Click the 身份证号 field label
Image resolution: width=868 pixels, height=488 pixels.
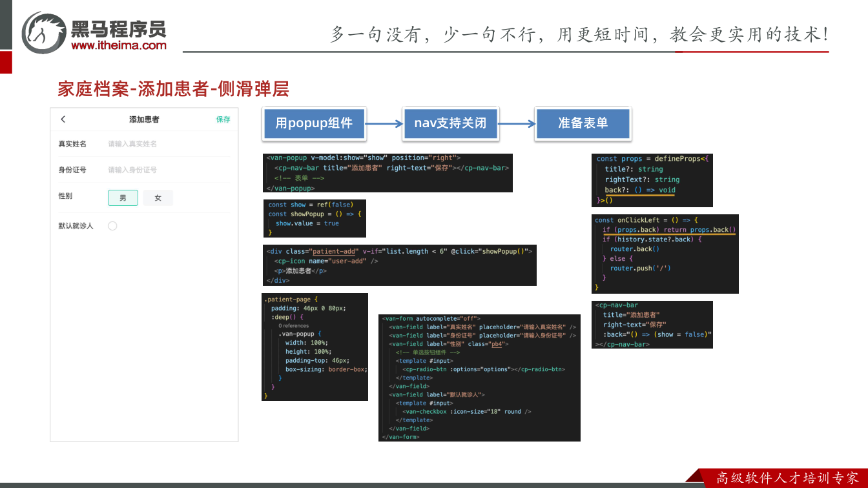72,170
